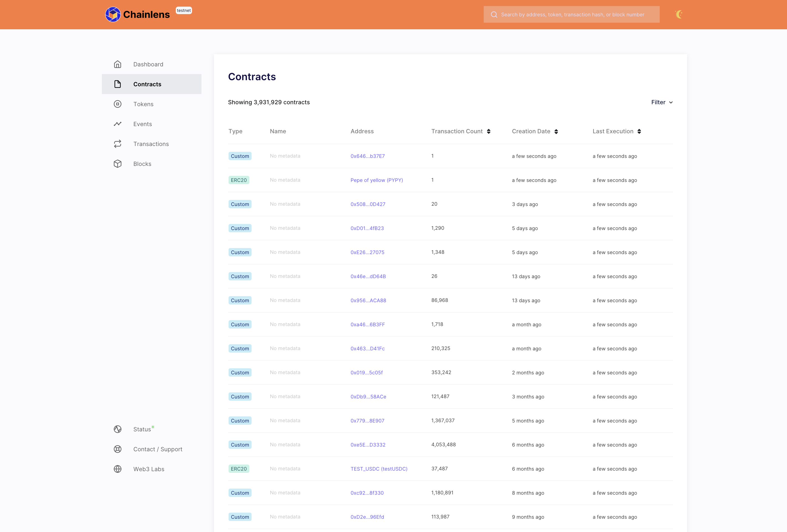Click address link 0x956...ACA88
Image resolution: width=787 pixels, height=532 pixels.
tap(368, 300)
